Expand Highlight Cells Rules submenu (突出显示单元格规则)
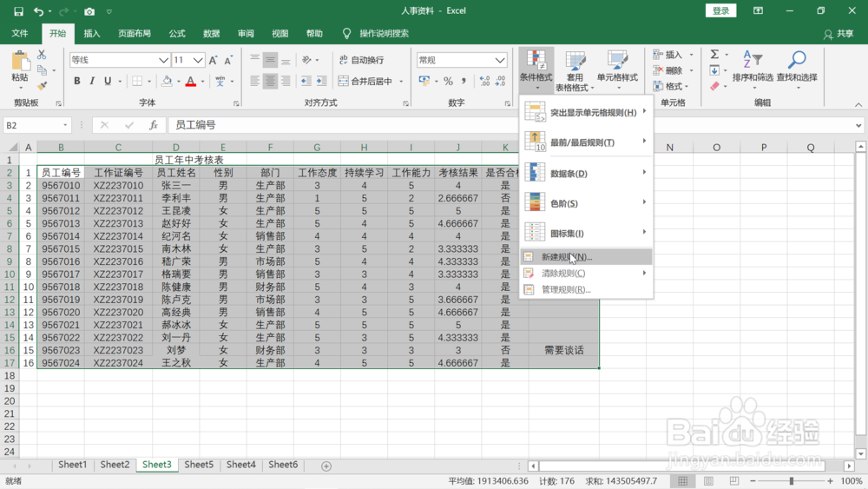 586,112
